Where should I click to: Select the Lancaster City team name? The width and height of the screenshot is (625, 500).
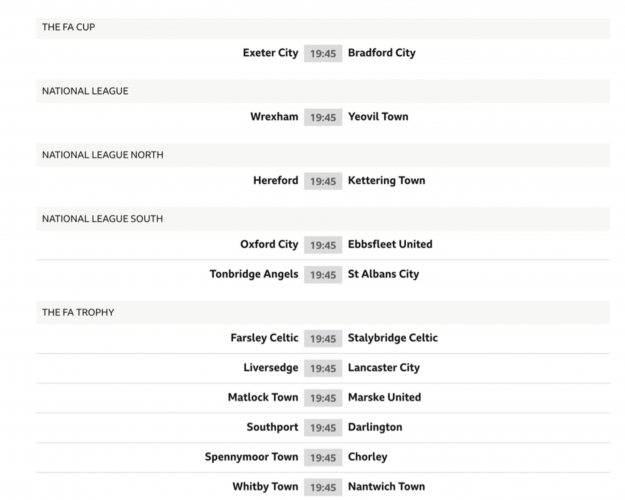383,368
